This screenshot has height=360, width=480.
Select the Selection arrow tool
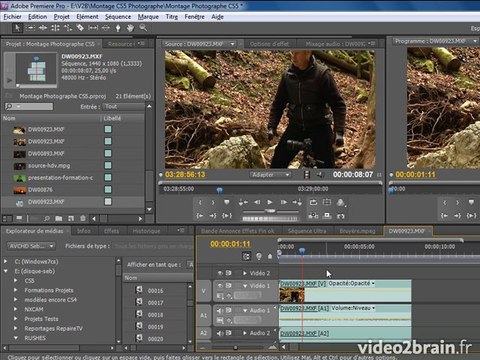[17, 28]
